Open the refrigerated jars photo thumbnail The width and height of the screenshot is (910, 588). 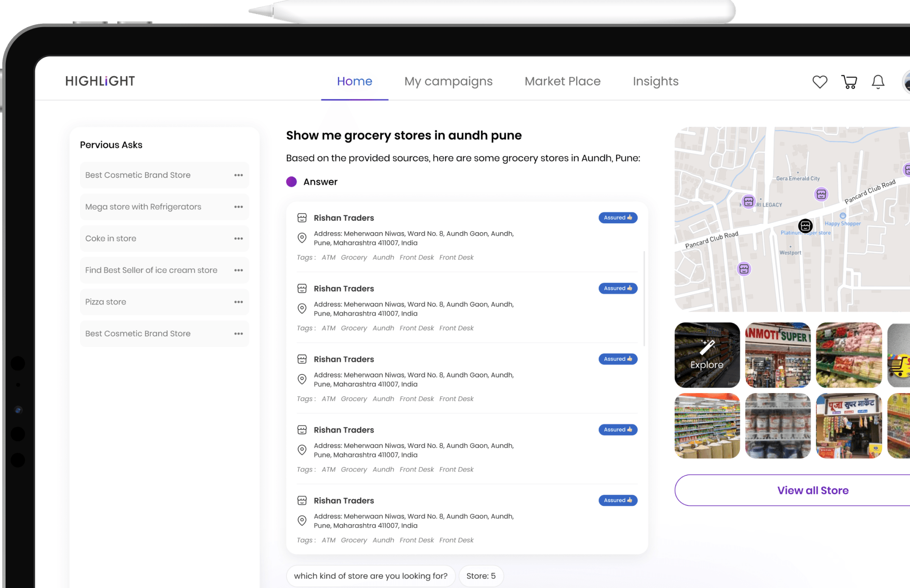tap(778, 426)
